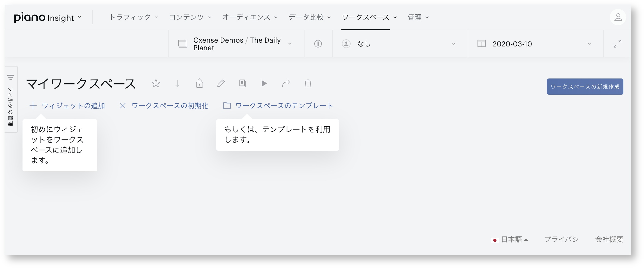Open the 2020-03-10 date picker dropdown
The height and width of the screenshot is (268, 644).
click(x=536, y=44)
